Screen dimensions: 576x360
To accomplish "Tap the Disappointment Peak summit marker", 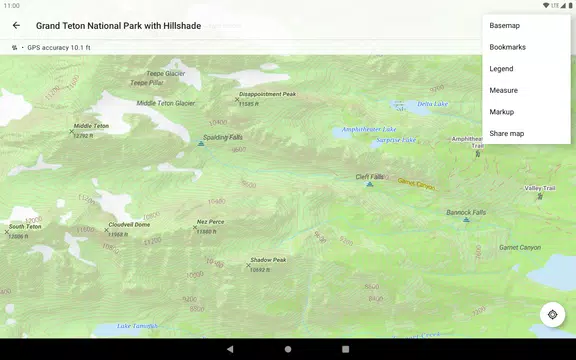I will click(237, 99).
